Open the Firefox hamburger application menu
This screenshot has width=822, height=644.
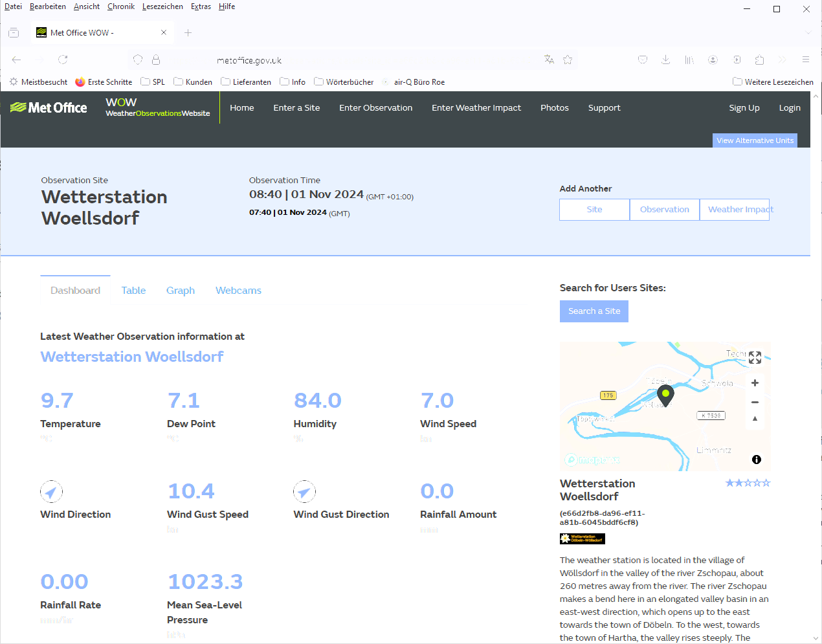(x=806, y=60)
